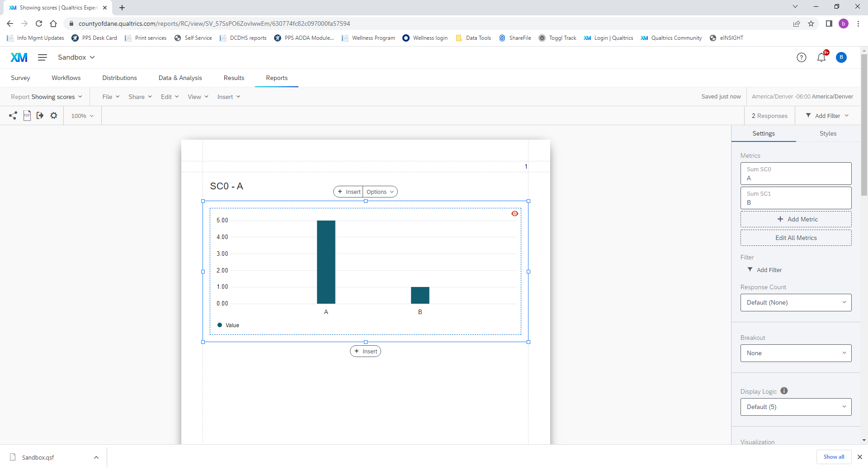The height and width of the screenshot is (470, 868).
Task: Click Insert above the chart
Action: coord(349,192)
